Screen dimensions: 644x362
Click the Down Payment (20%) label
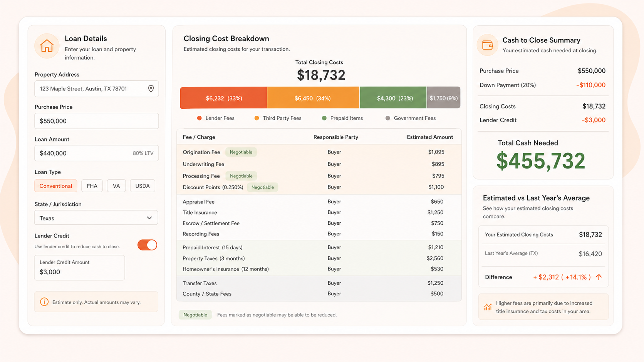[508, 85]
